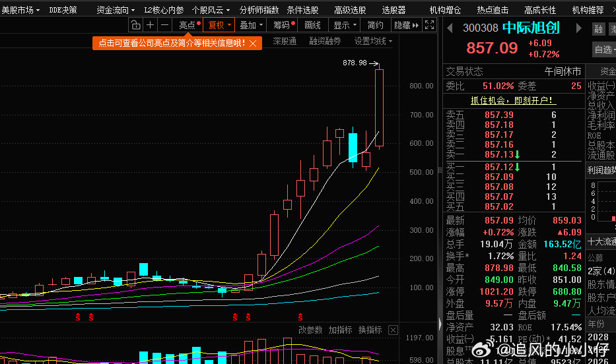Click the chart lock icon
Screen dimensions: 616x364
click(135, 25)
